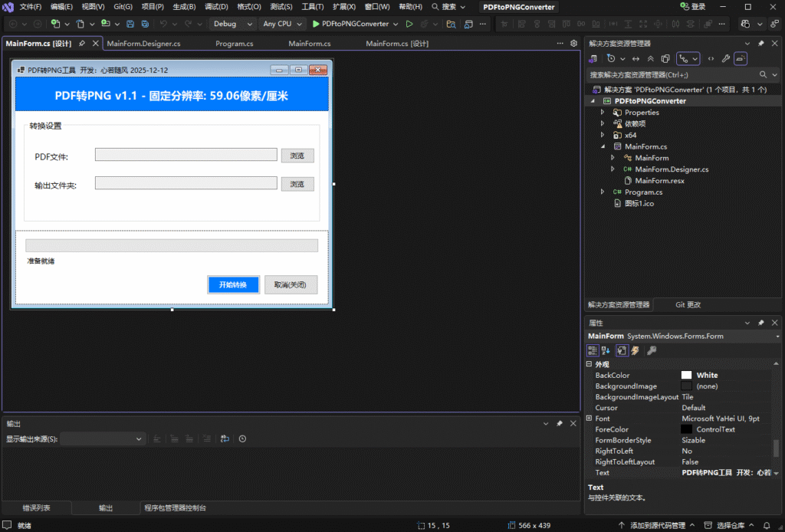
Task: Click the white BackColor swatch in Properties
Action: (686, 375)
